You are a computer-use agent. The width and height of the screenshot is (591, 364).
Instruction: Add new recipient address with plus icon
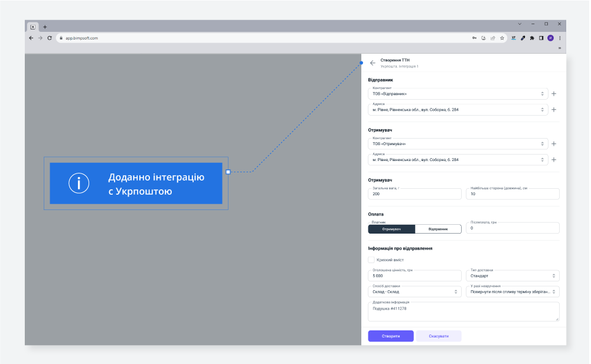point(554,160)
